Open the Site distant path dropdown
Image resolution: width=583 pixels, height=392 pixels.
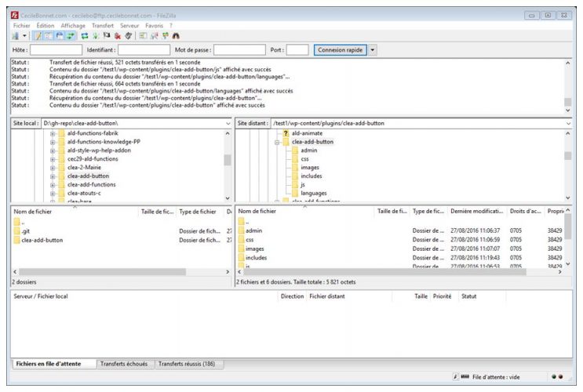(x=568, y=123)
